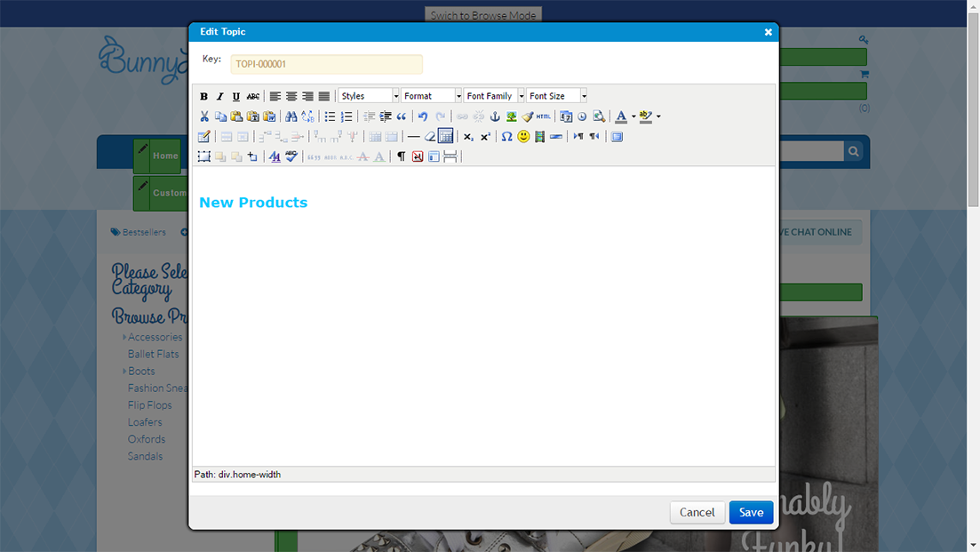Viewport: 980px width, 552px height.
Task: Click the find binoculars icon
Action: coord(291,116)
